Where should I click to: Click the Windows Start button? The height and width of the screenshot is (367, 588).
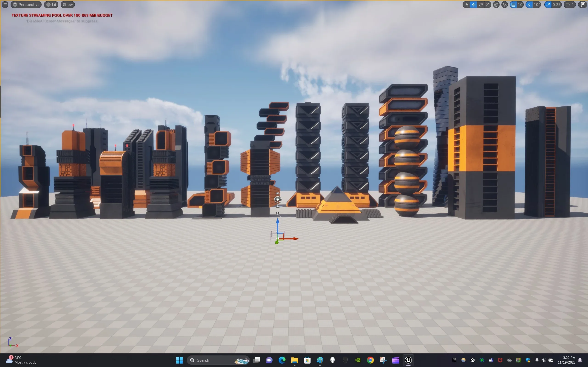click(179, 360)
